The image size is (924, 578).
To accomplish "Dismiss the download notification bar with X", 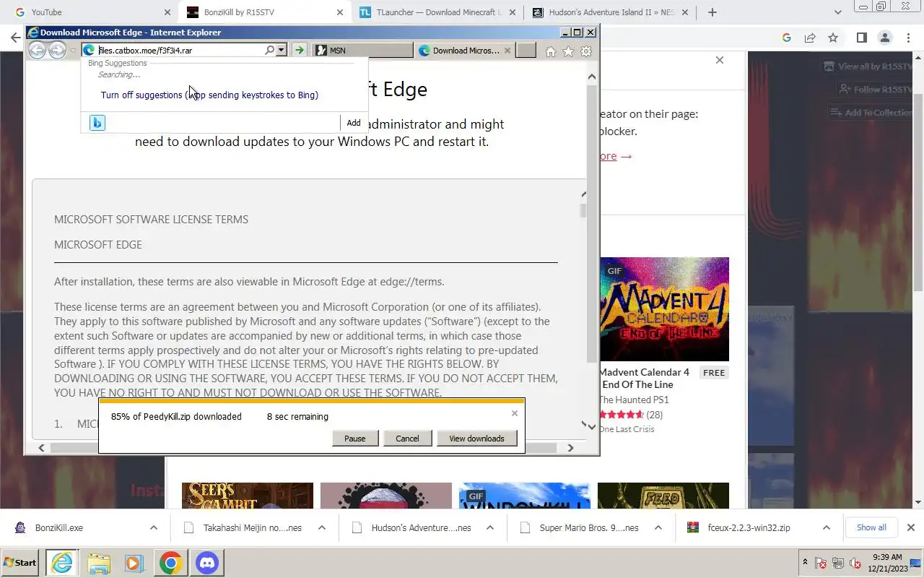I will pos(515,413).
